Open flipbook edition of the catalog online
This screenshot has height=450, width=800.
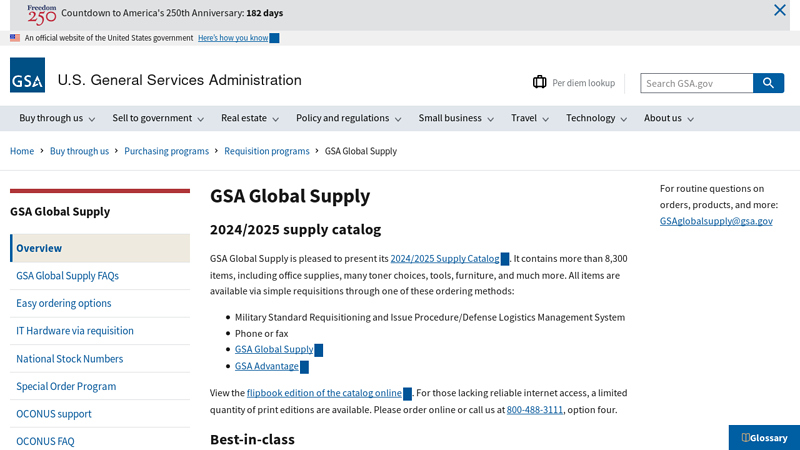click(324, 393)
